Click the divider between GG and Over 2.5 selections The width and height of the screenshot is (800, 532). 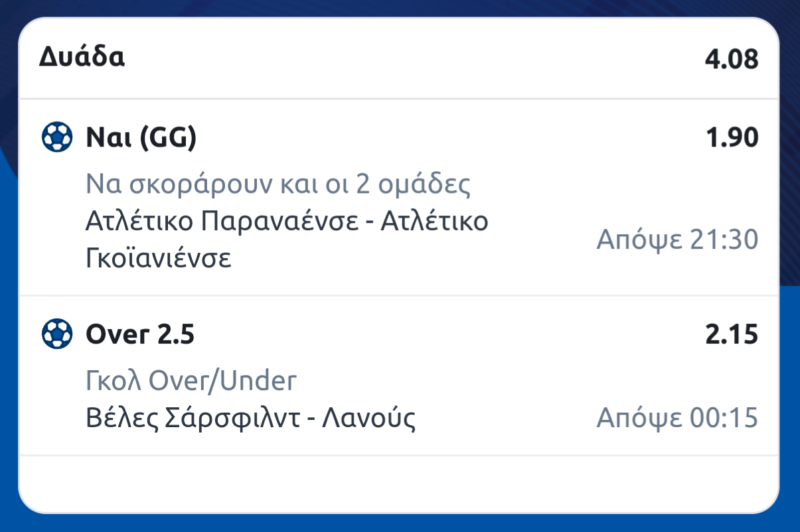[x=400, y=296]
